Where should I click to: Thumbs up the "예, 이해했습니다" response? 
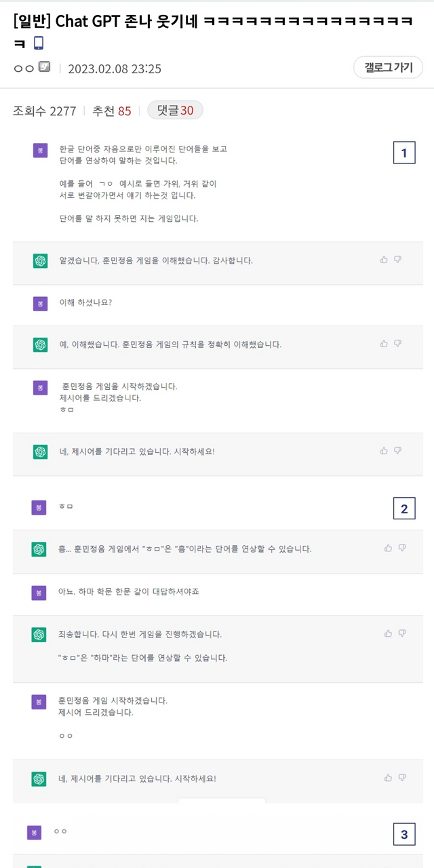coord(384,344)
